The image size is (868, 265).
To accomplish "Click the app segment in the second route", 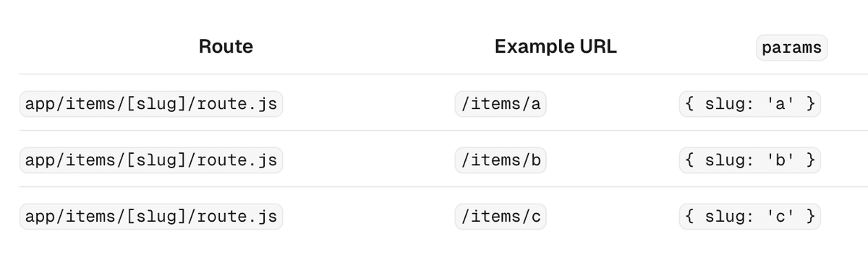I will (x=38, y=161).
